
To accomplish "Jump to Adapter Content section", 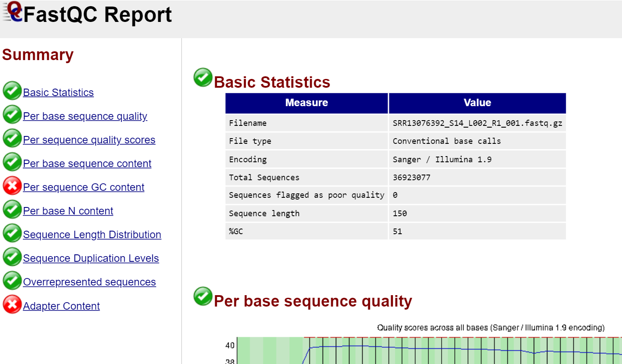I will (x=61, y=306).
